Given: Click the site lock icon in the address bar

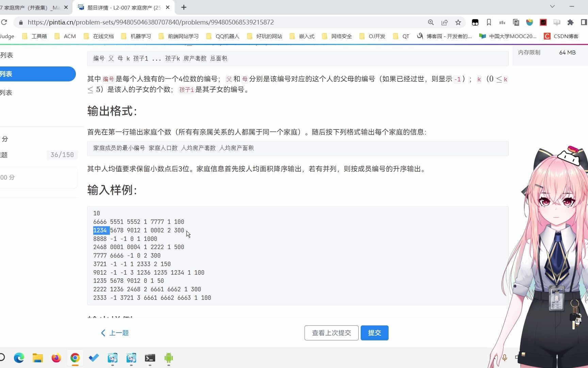Looking at the screenshot, I should pyautogui.click(x=21, y=22).
